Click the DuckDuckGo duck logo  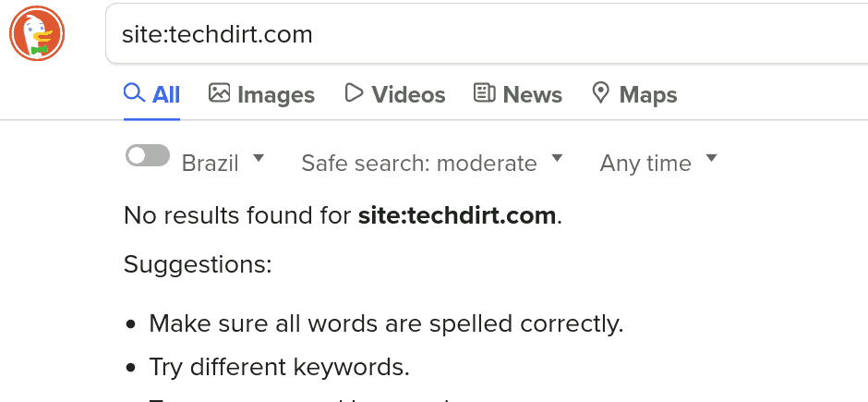[x=37, y=34]
